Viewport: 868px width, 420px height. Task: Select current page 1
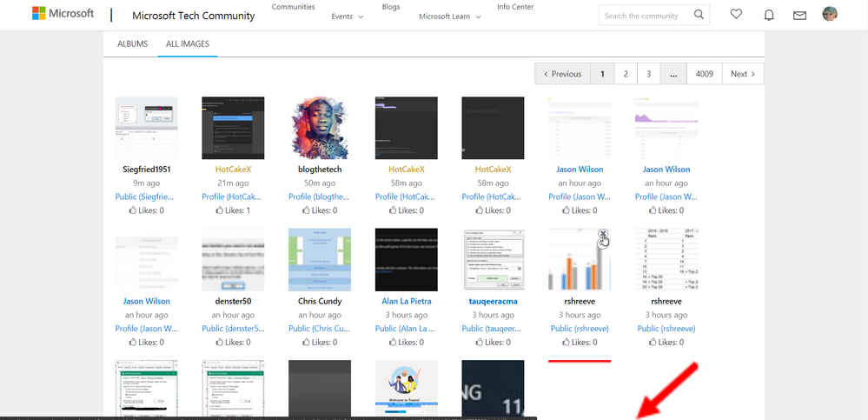point(602,74)
